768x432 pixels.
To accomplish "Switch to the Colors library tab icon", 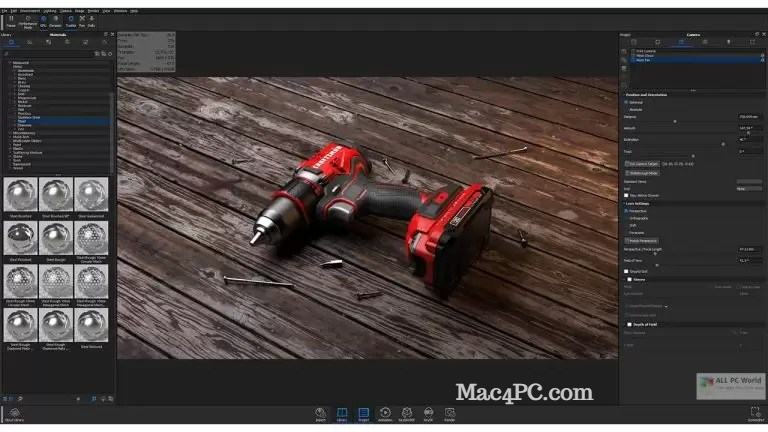I will 29,43.
